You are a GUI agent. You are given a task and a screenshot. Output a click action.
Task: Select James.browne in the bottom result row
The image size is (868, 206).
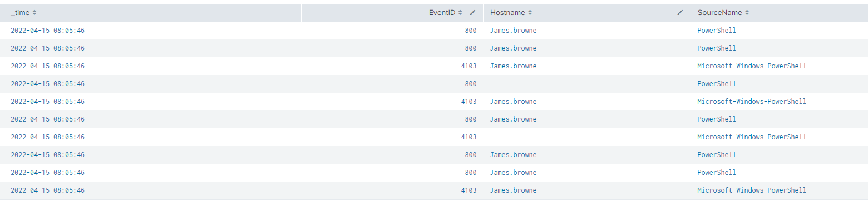click(x=514, y=190)
